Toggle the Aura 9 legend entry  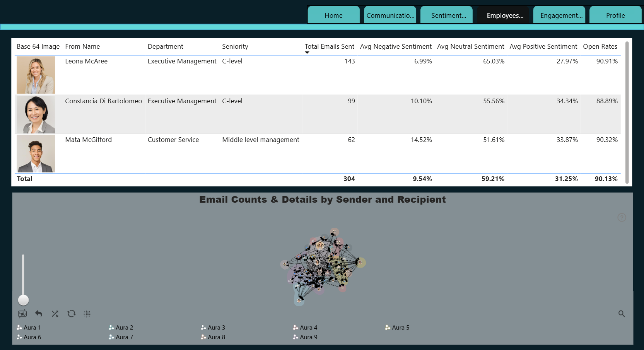pos(305,337)
